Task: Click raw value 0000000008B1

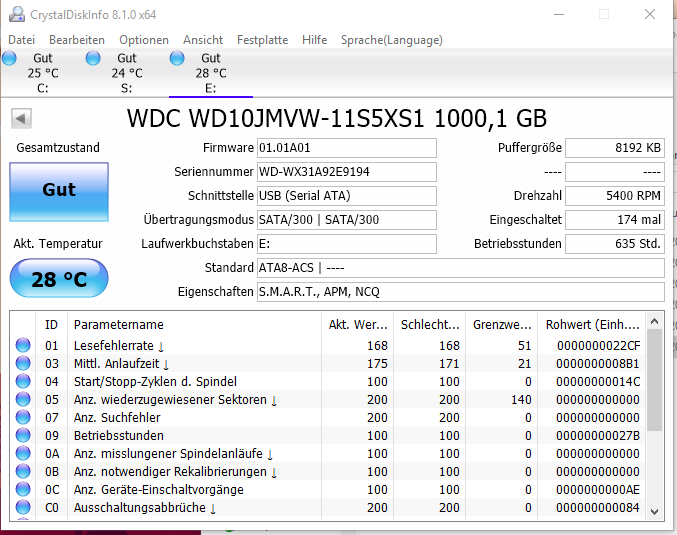Action: [x=598, y=364]
